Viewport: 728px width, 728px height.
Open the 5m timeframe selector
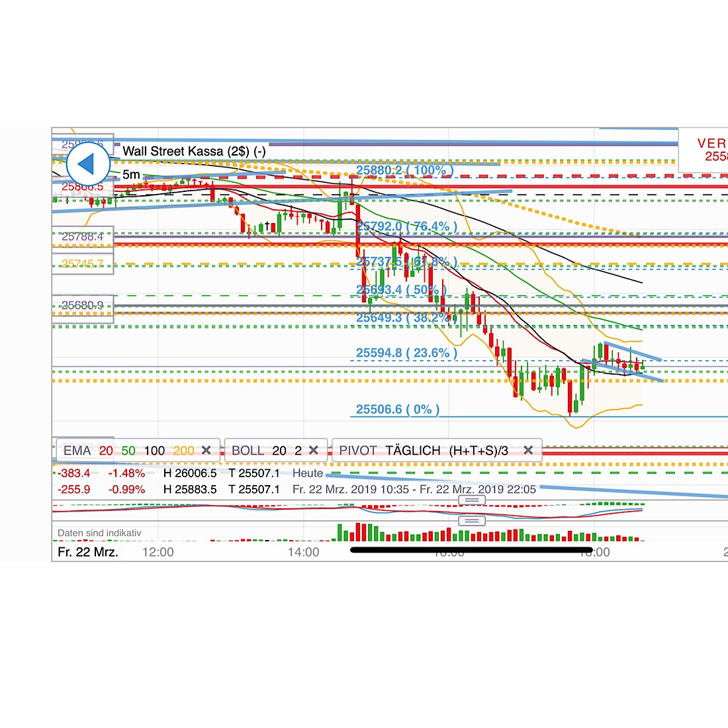pos(131,175)
